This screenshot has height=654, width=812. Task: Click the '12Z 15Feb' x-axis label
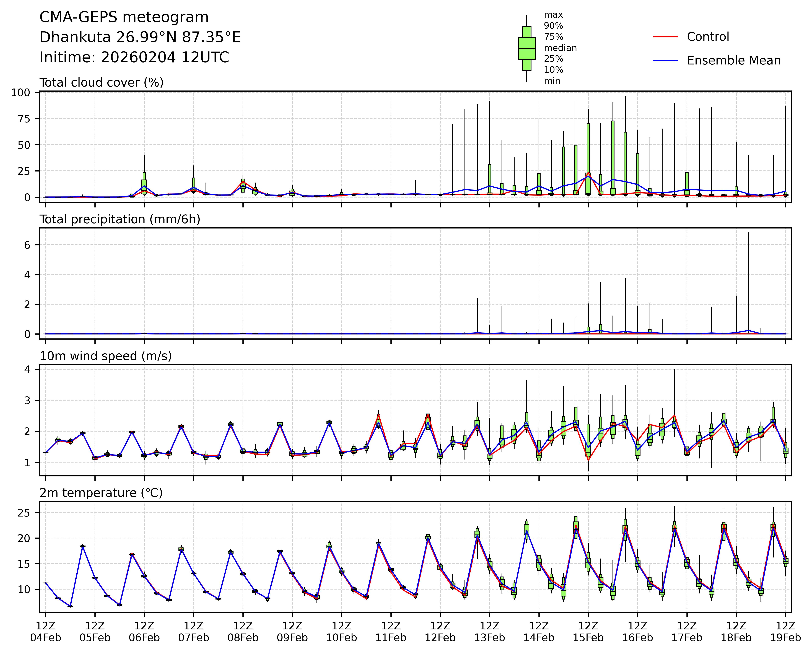(588, 632)
